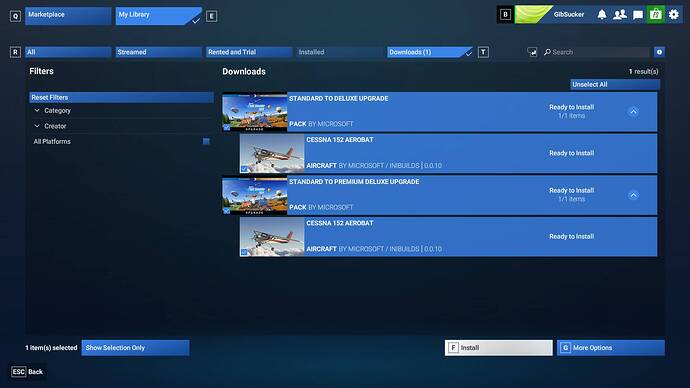Click in the Search input field
Screen dimensions: 690x388
coord(596,52)
